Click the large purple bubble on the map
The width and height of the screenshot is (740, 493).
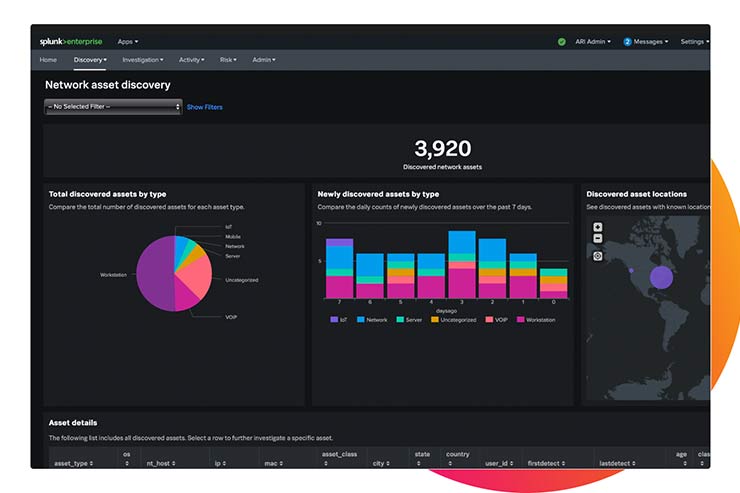click(x=661, y=277)
